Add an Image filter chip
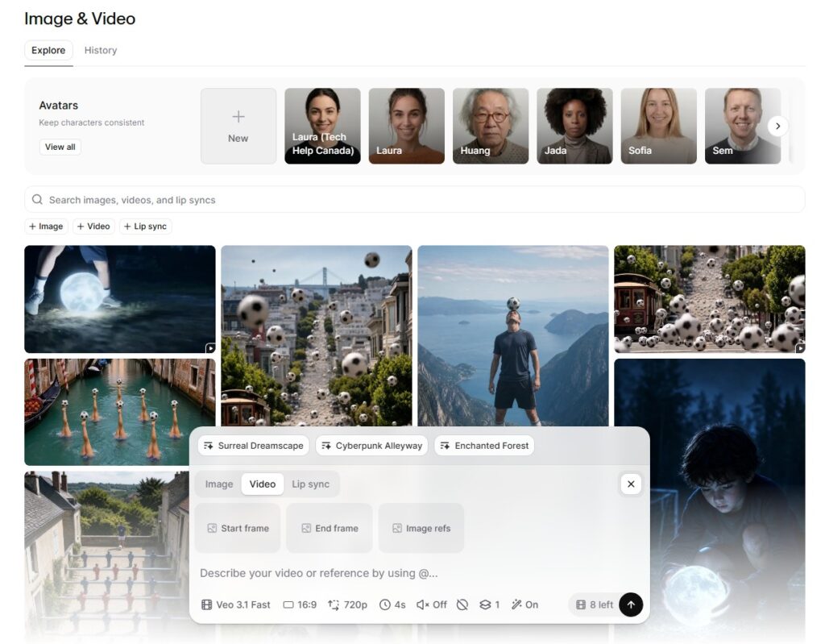Image resolution: width=825 pixels, height=644 pixels. [46, 226]
